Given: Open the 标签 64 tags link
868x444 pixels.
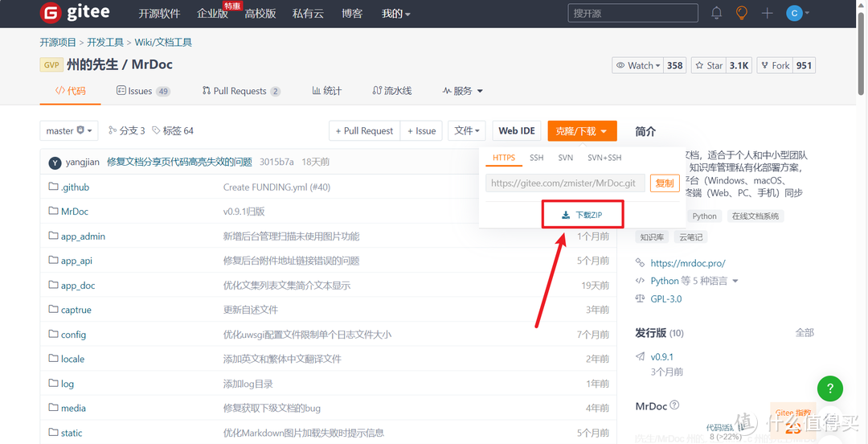Looking at the screenshot, I should [x=173, y=131].
